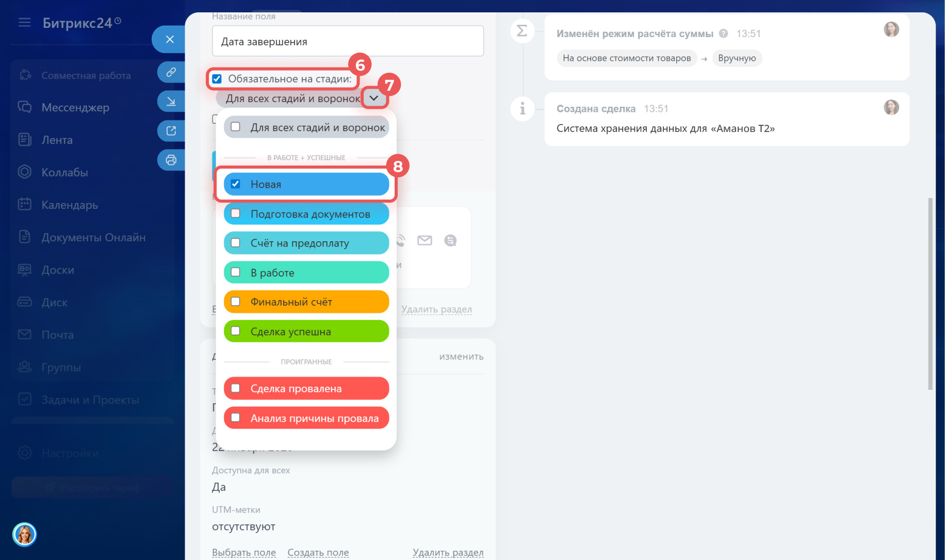Click the help question mark icon
The height and width of the screenshot is (560, 945).
point(723,34)
